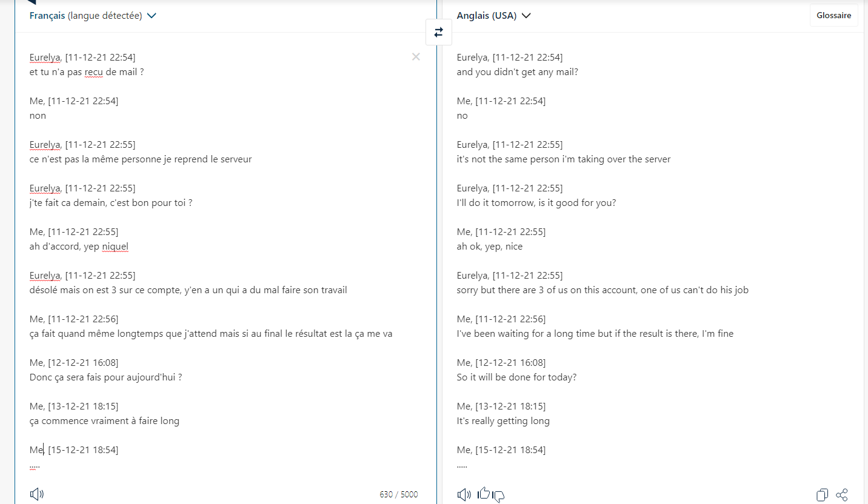The image size is (868, 504).
Task: Give thumbs down to the translation
Action: tap(498, 497)
